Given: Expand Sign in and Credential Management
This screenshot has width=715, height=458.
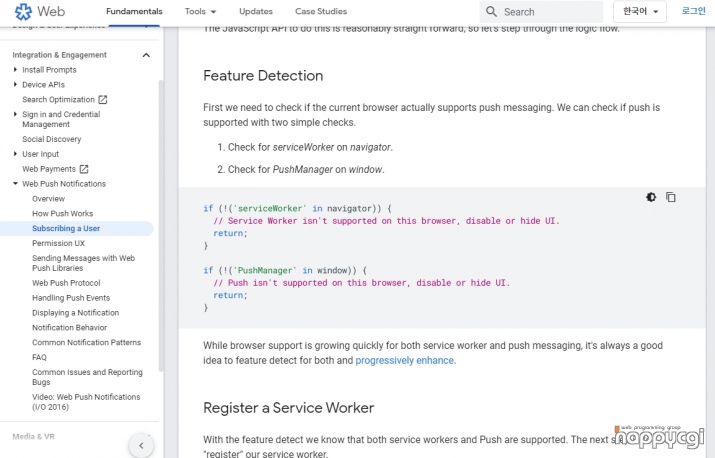Looking at the screenshot, I should 16,114.
